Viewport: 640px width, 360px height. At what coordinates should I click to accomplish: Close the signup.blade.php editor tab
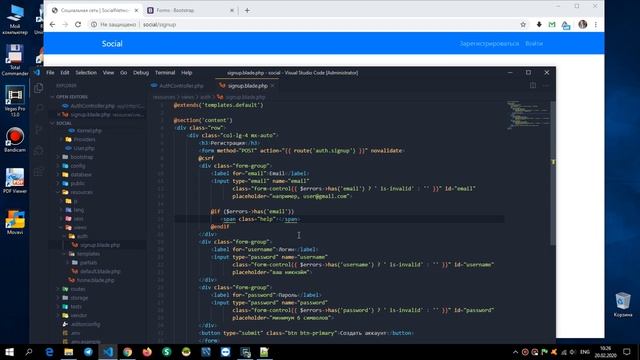tap(273, 86)
